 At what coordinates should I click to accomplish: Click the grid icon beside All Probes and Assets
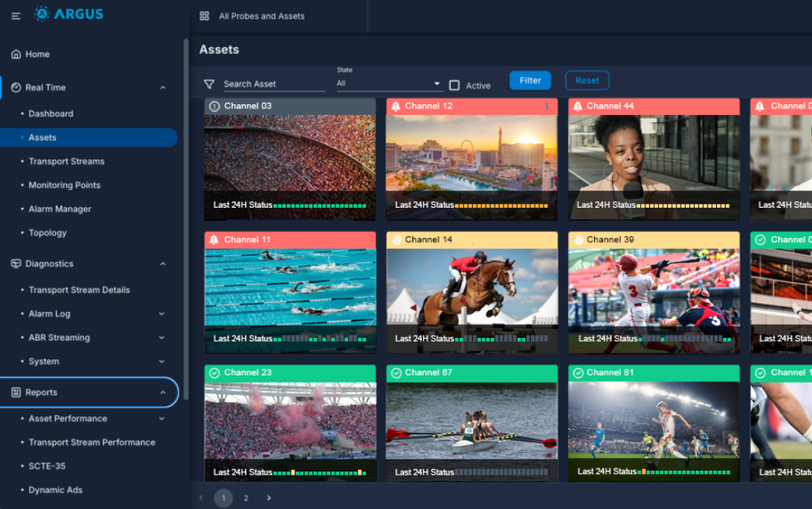204,16
